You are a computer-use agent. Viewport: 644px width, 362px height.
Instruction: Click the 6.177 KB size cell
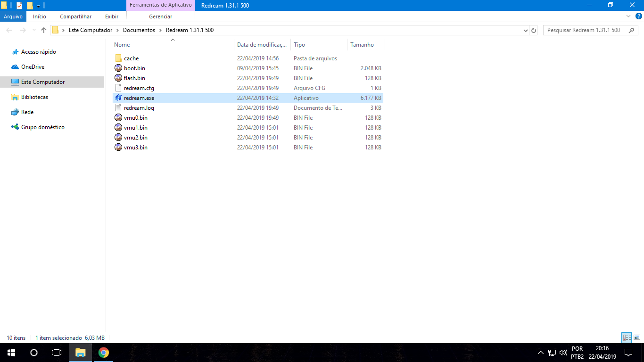tap(371, 98)
